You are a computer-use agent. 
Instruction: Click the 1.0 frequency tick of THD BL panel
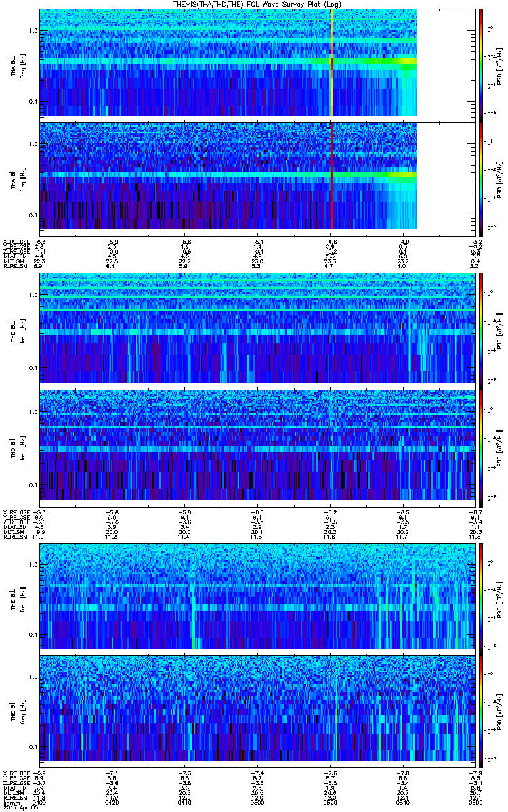point(32,296)
